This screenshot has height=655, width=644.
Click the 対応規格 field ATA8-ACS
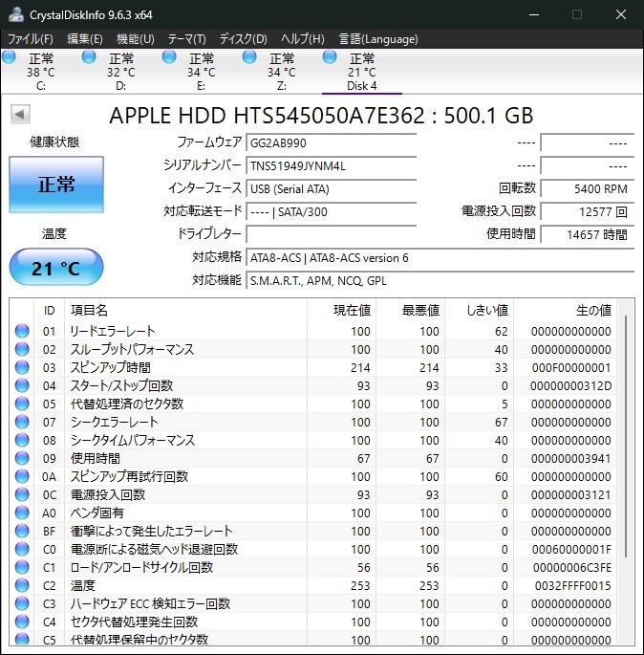pos(440,258)
